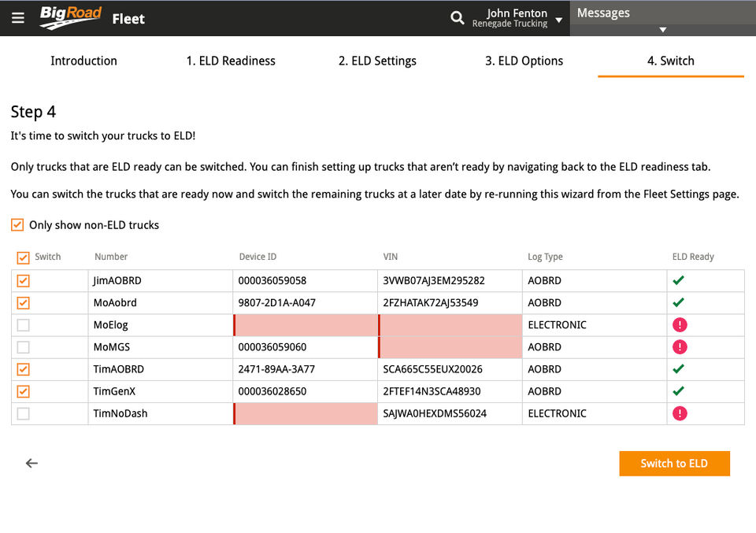The height and width of the screenshot is (533, 756).
Task: Click the empty VIN field for MoMGS
Action: 450,347
